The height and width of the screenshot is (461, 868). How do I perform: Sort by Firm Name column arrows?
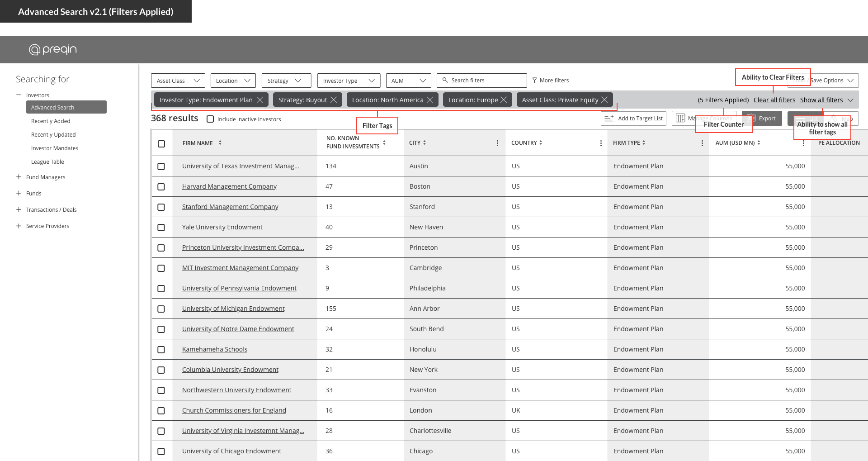220,143
